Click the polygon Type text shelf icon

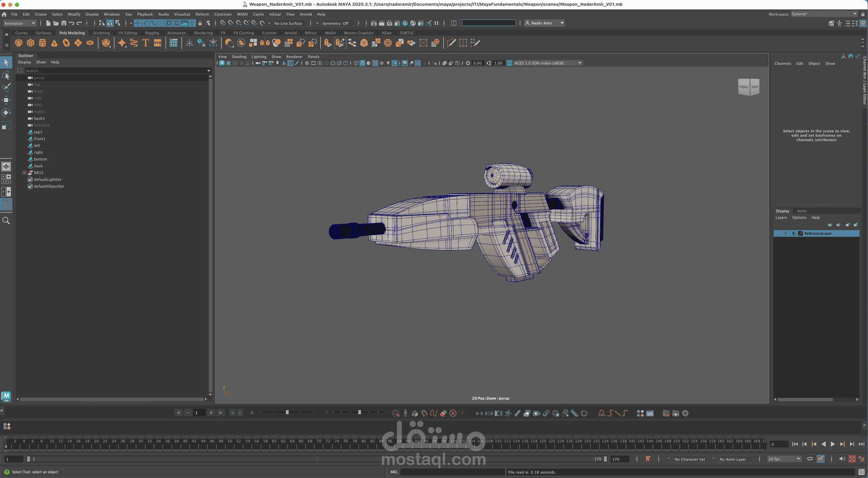tap(146, 43)
